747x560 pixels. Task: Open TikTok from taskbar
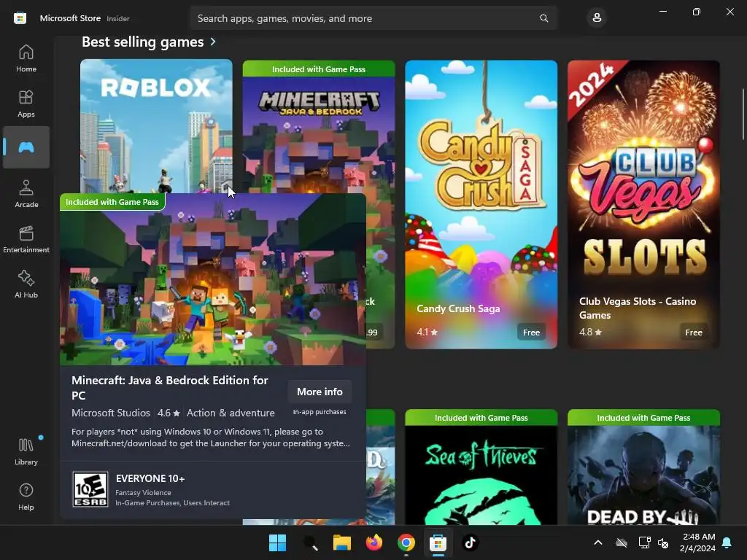point(471,542)
